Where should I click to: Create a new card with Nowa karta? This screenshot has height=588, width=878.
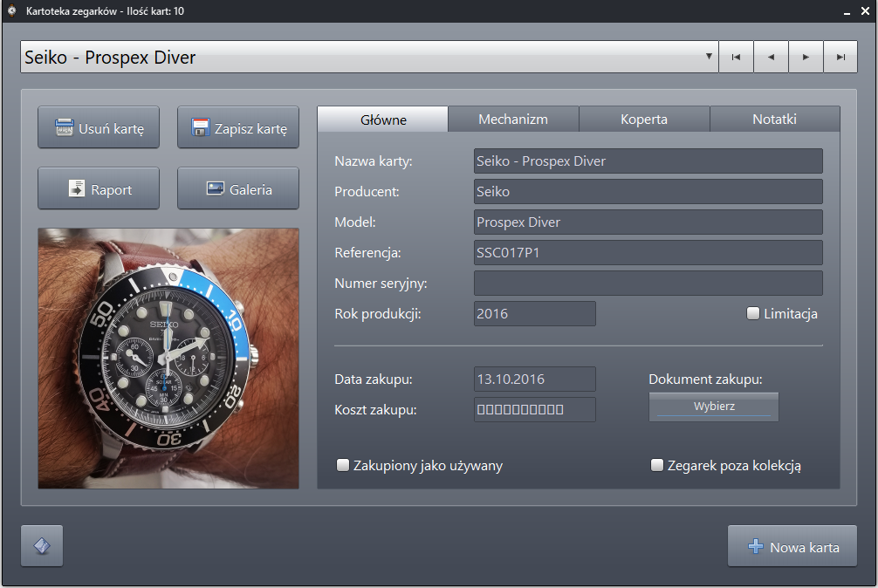pyautogui.click(x=792, y=546)
